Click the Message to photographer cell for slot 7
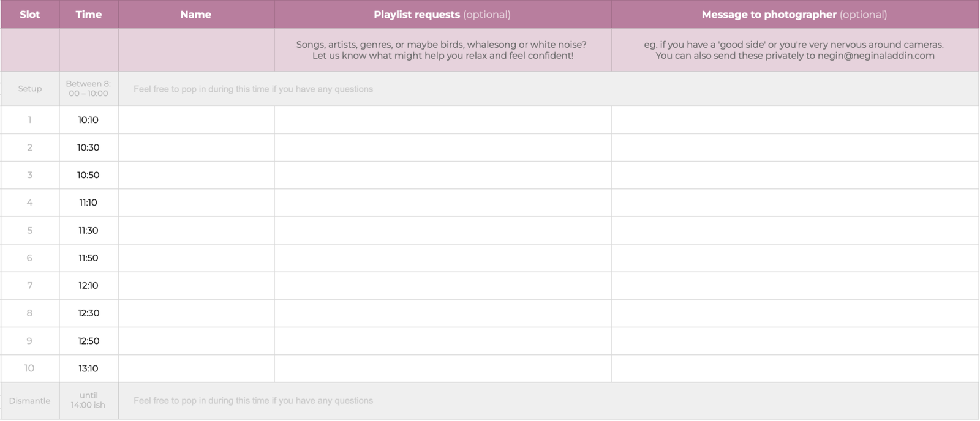The image size is (980, 421). tap(795, 286)
